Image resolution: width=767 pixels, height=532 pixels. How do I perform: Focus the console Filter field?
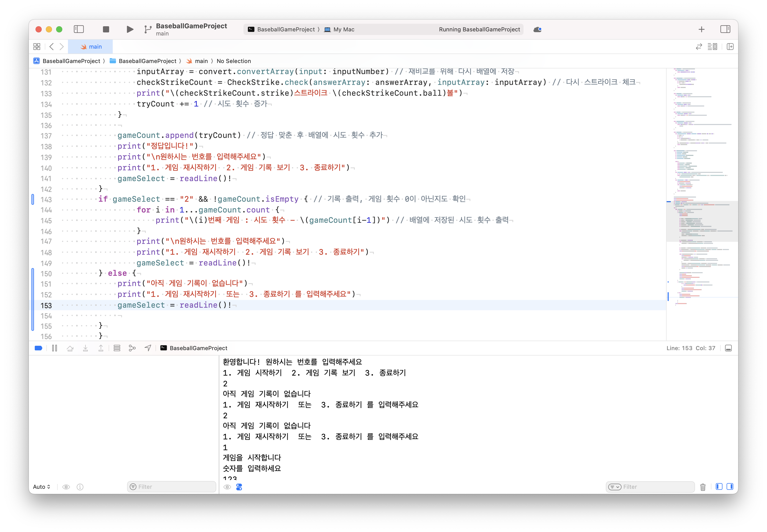point(650,487)
